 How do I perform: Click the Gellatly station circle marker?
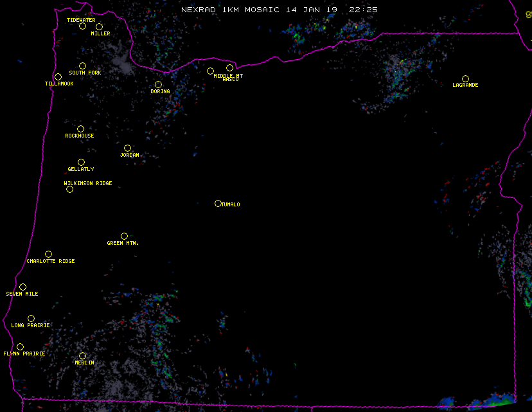[81, 163]
